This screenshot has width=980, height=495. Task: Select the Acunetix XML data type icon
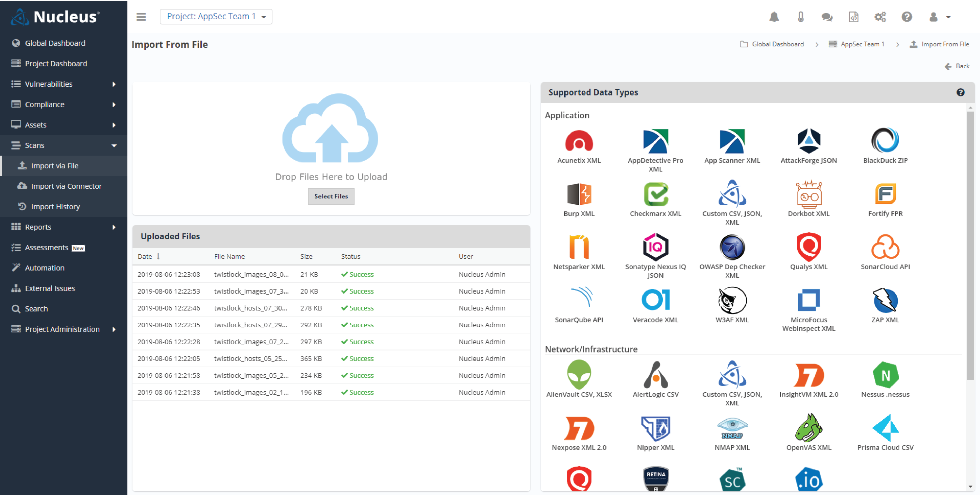tap(579, 141)
